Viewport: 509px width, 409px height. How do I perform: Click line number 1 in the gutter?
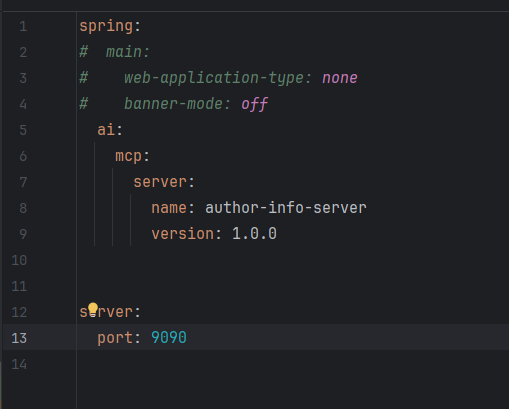pos(23,26)
